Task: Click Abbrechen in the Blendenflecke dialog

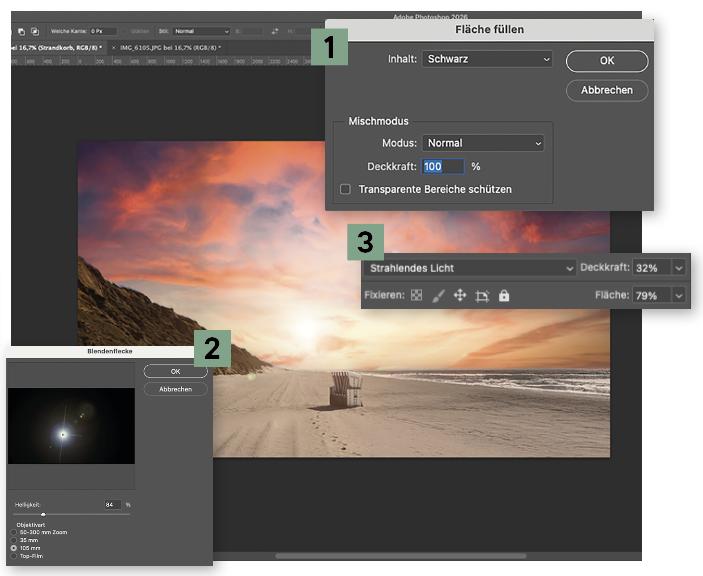Action: (x=175, y=389)
